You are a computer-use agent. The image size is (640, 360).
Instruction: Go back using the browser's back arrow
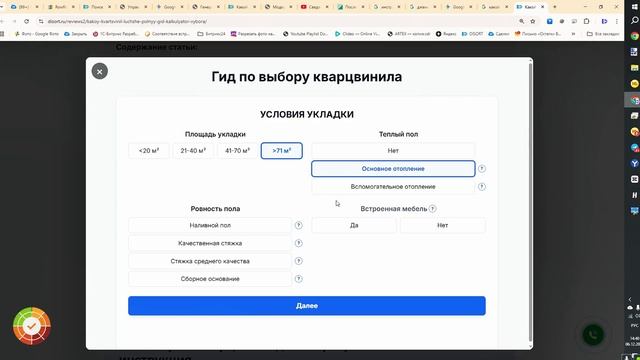[x=2, y=21]
